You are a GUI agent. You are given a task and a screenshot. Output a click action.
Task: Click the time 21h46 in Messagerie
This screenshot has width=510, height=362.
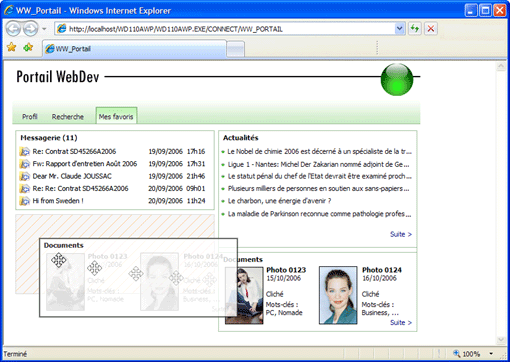196,176
